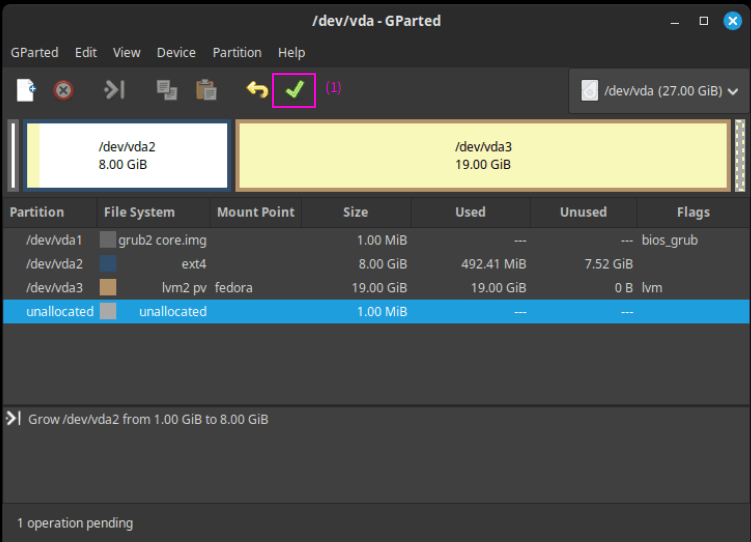
Task: Click the File System column header
Action: tap(153, 212)
